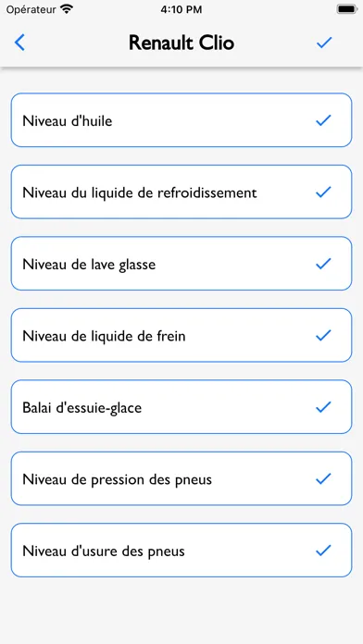363x644 pixels.
Task: Tap the 4:10 PM clock
Action: coord(181,9)
